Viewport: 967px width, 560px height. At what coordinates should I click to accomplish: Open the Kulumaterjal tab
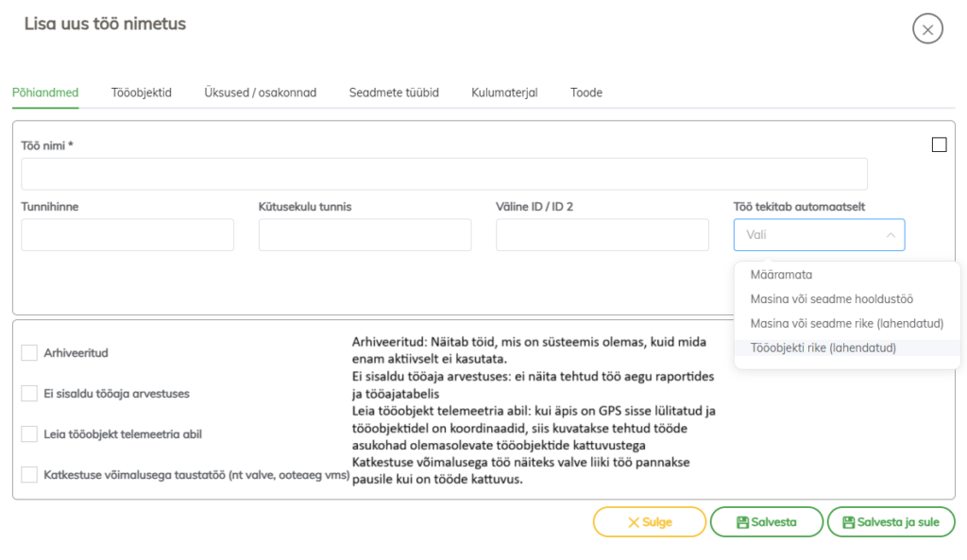[504, 93]
